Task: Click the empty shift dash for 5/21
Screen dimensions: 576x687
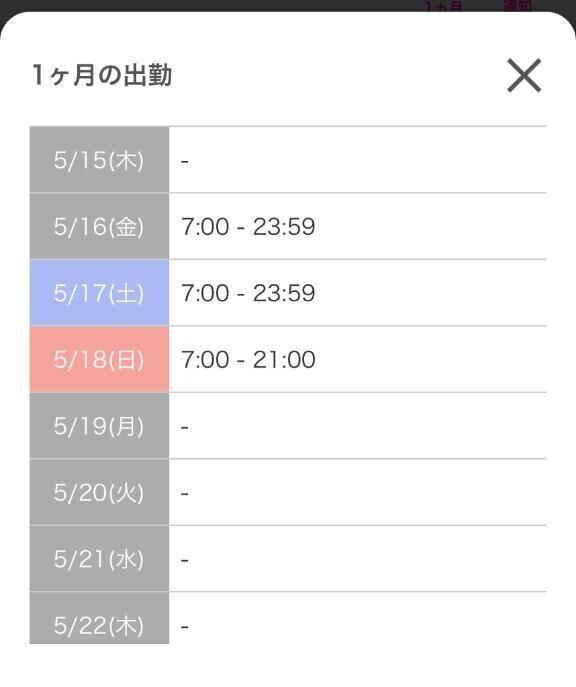Action: [185, 560]
